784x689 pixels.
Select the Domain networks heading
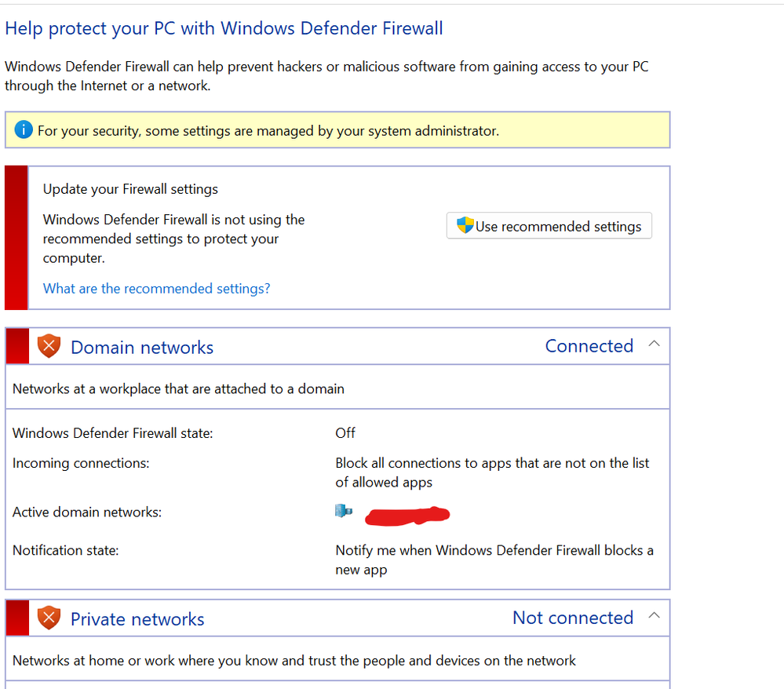[x=142, y=348]
